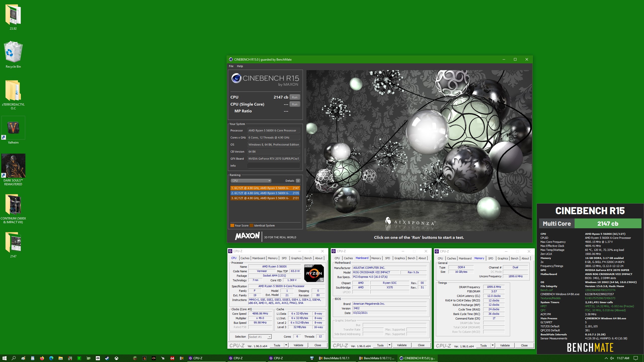Show hidden system tray icons
Viewport: 644px width, 362px height.
(x=606, y=358)
